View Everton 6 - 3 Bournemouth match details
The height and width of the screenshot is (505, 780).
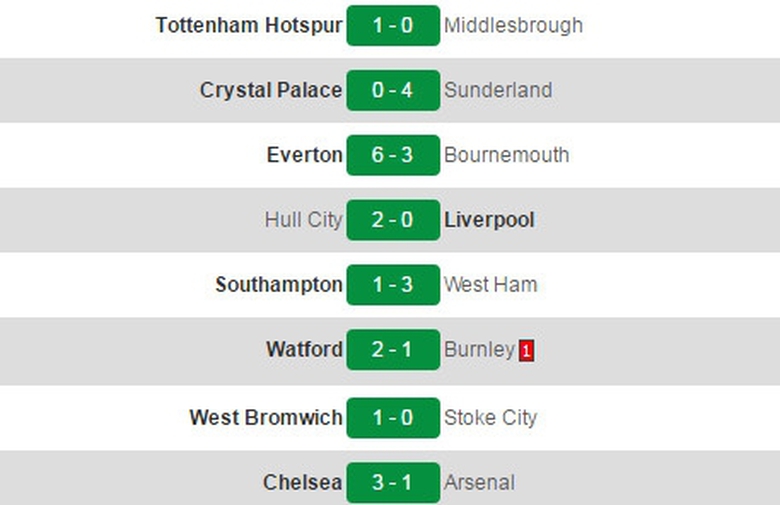pyautogui.click(x=393, y=155)
